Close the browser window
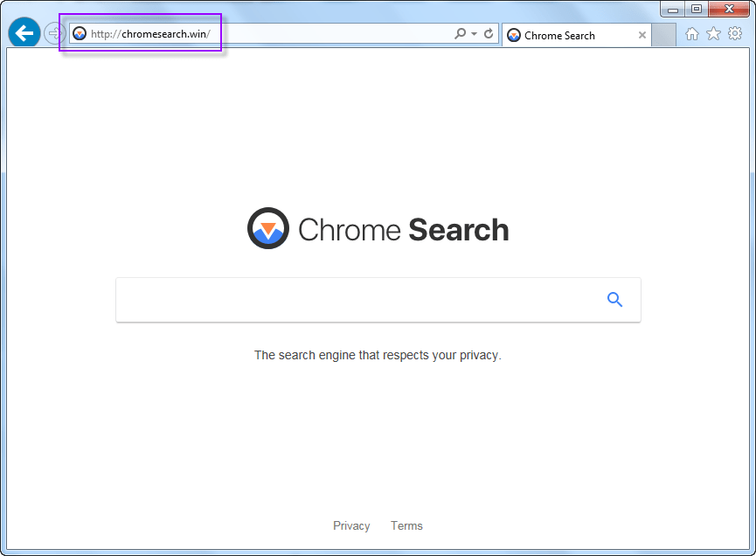 (730, 9)
